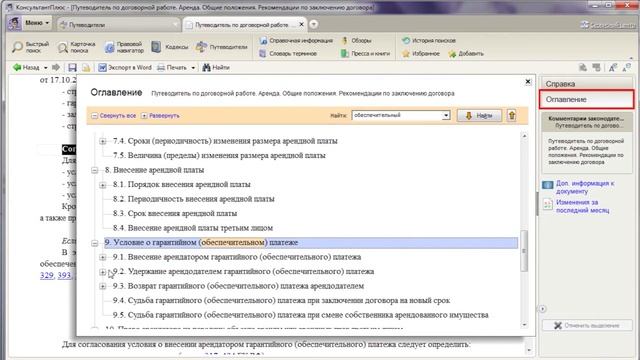Open Избранное favorites
Viewport: 640px width, 360px height.
coord(421,53)
